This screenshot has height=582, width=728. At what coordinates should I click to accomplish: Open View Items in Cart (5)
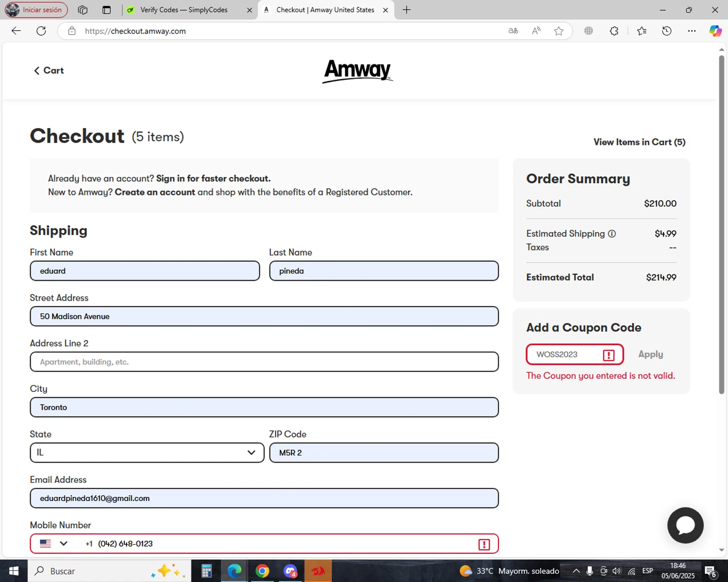[x=639, y=142]
